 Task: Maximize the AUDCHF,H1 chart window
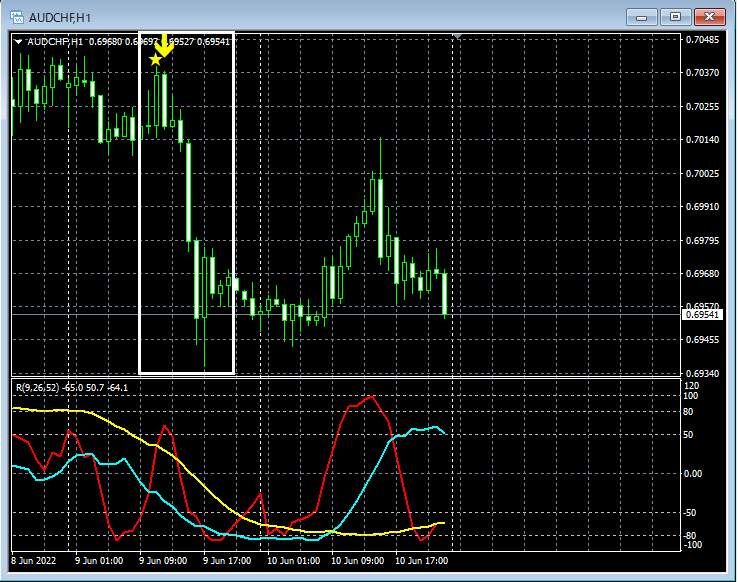[675, 17]
